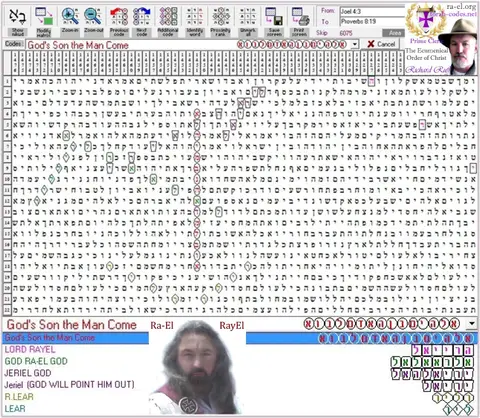This screenshot has width=480, height=418.
Task: Click the Next code label button
Action: pyautogui.click(x=142, y=32)
